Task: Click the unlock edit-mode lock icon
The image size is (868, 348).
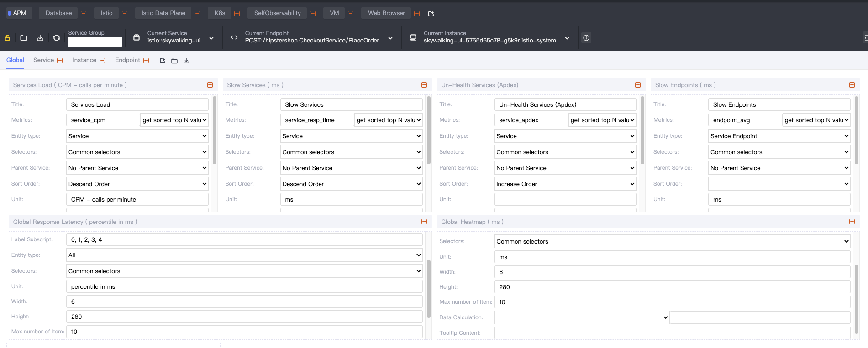Action: click(x=7, y=38)
